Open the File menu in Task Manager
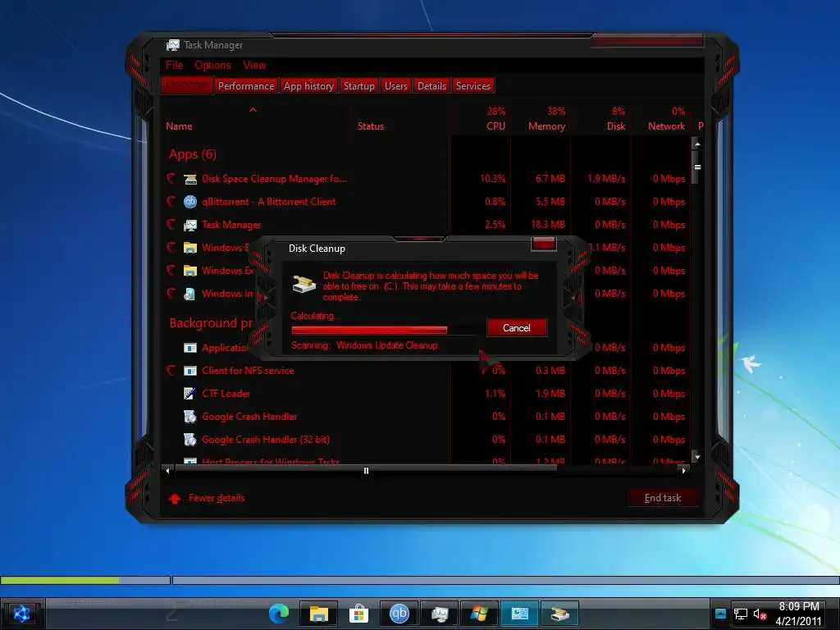The width and height of the screenshot is (840, 630). pos(174,65)
